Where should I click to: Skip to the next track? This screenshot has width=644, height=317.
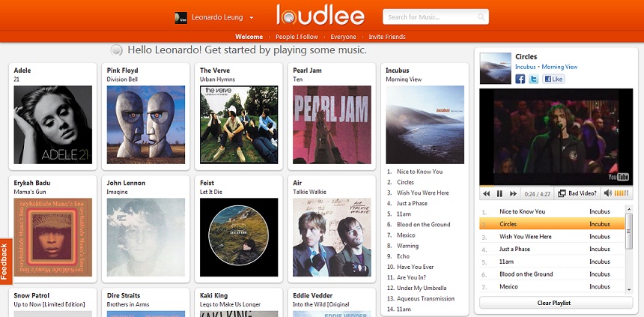point(513,193)
